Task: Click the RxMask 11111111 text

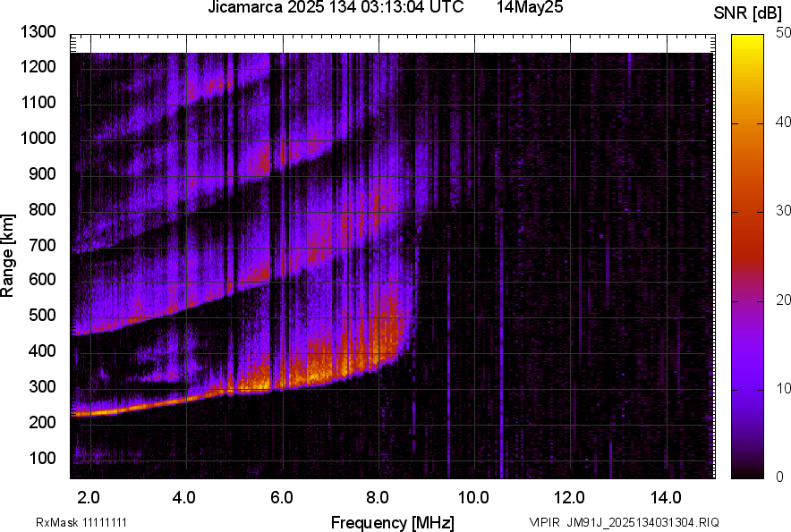Action: pos(68,522)
